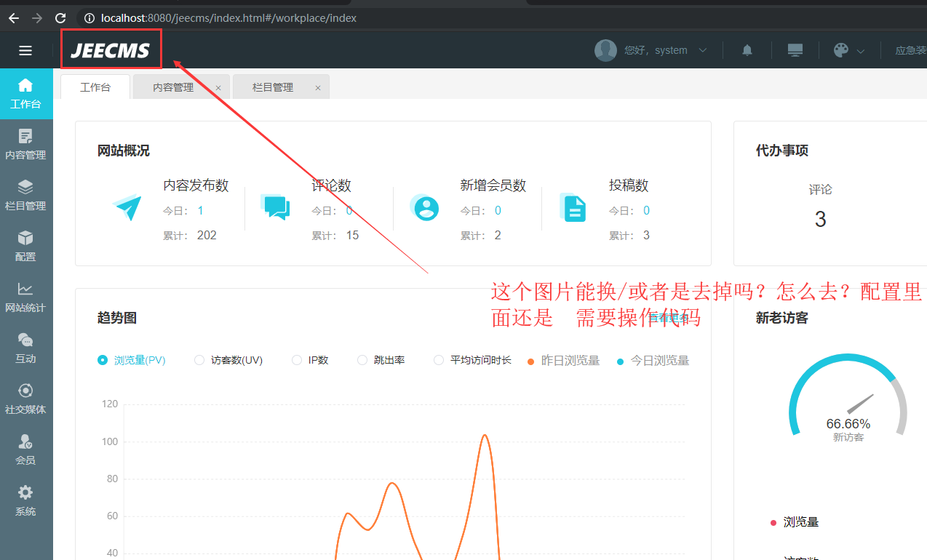Open the theme palette icon
The height and width of the screenshot is (560, 927).
(x=840, y=50)
